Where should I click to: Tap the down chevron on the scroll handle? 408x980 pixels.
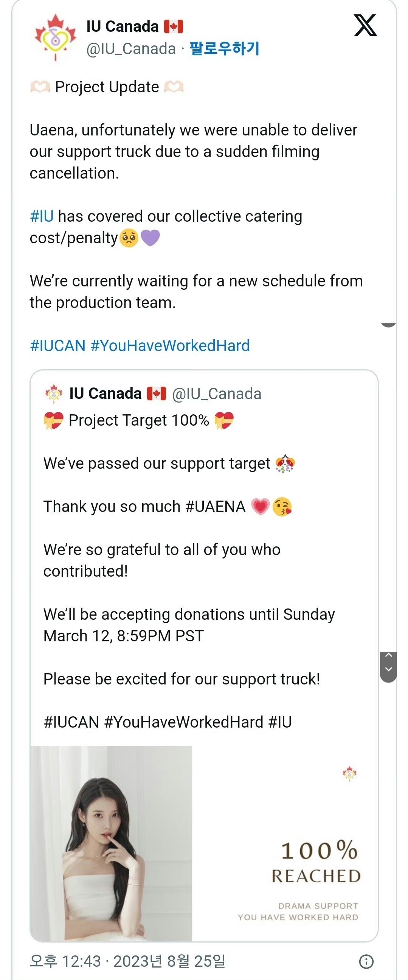(389, 669)
